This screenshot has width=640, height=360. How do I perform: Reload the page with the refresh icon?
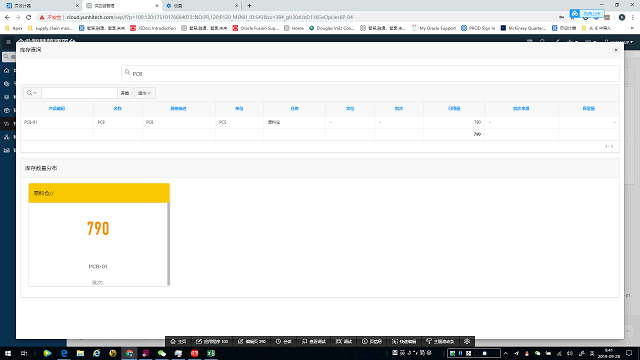[29, 17]
